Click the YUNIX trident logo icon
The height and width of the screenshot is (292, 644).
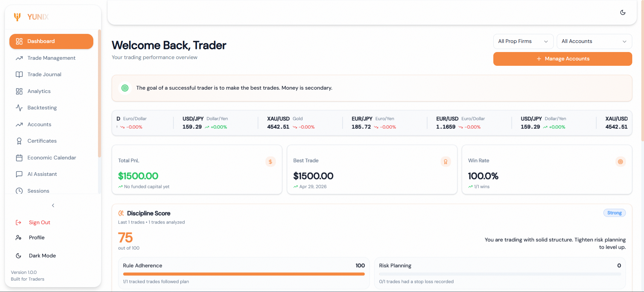click(x=17, y=17)
